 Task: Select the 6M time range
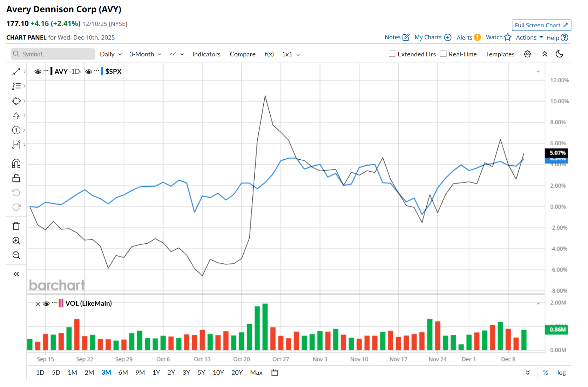(x=123, y=373)
